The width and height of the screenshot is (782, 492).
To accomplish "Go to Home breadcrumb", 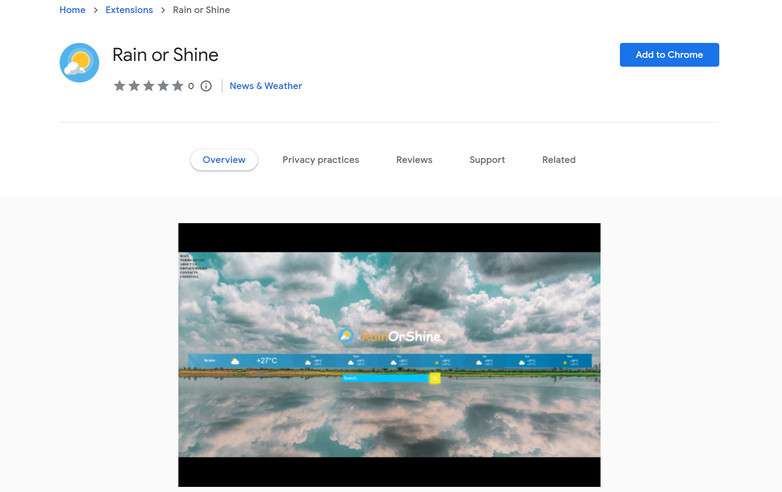I will point(72,10).
